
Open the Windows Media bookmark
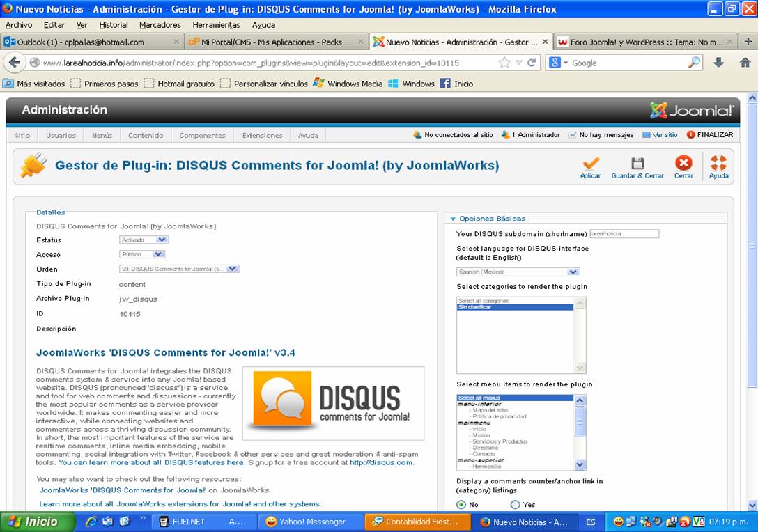348,84
